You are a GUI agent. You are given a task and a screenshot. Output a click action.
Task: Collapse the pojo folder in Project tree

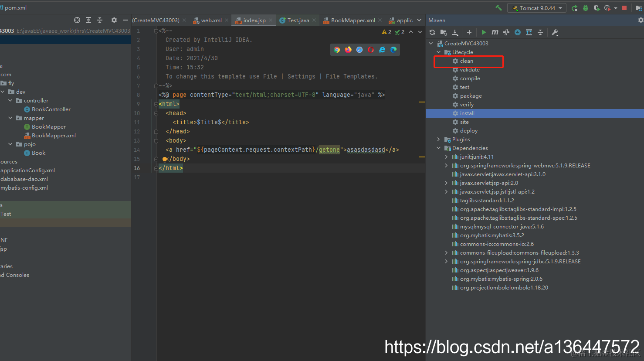pyautogui.click(x=10, y=144)
